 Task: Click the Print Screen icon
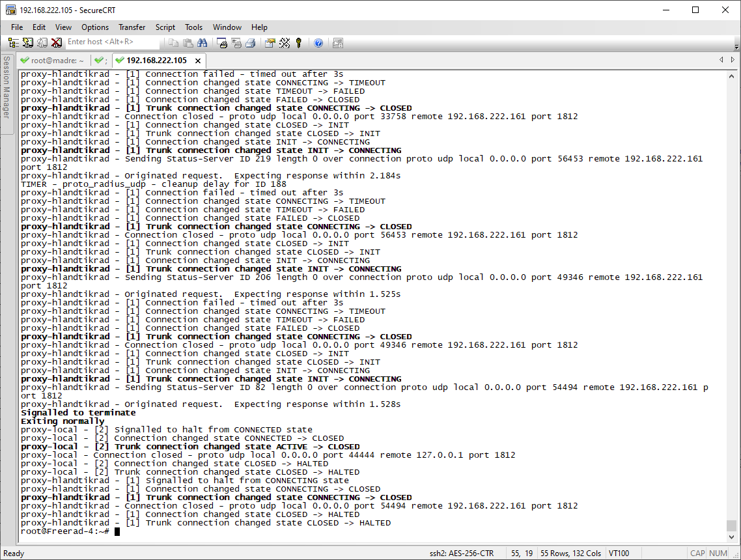221,43
